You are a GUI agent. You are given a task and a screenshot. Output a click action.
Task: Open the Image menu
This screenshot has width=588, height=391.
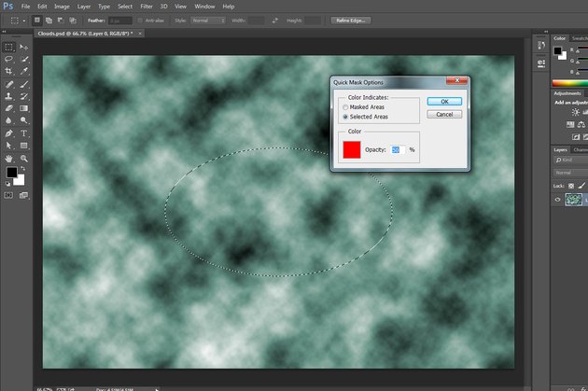62,7
